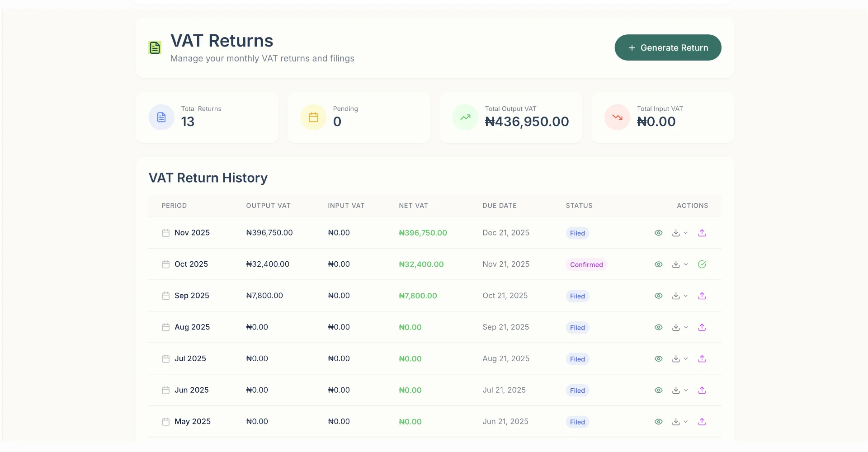Click the Period column header
This screenshot has height=452, width=868.
tap(174, 206)
